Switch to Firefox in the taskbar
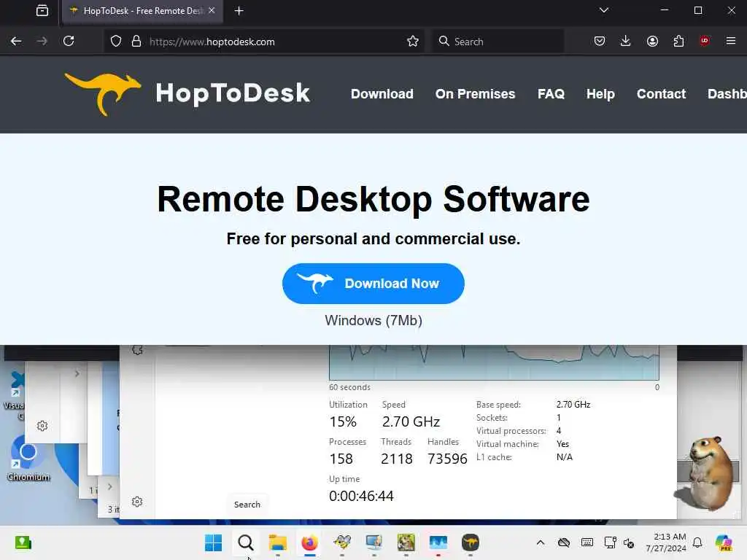Viewport: 747px width, 560px height. 309,542
